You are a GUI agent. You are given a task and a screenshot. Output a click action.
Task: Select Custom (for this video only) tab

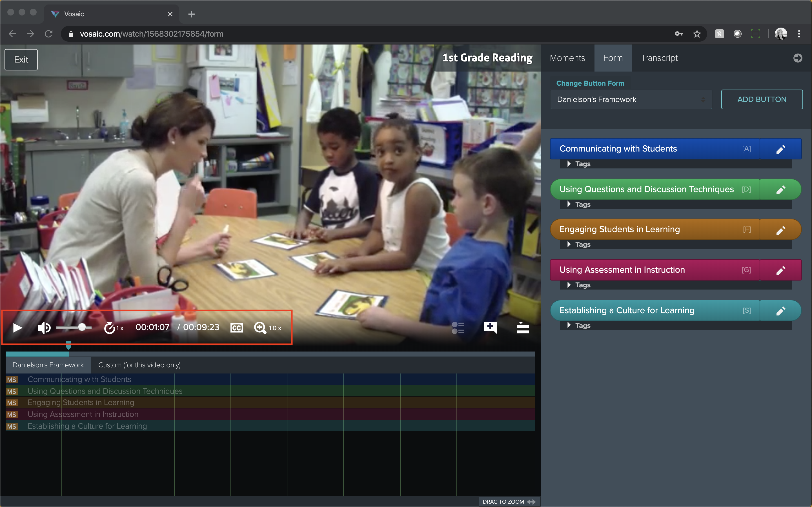[x=139, y=365]
